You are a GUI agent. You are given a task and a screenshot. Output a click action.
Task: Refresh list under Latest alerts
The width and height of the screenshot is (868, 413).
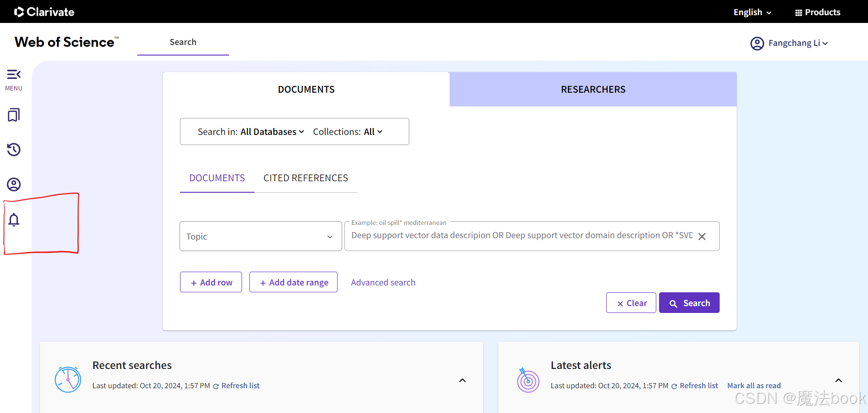pos(695,386)
